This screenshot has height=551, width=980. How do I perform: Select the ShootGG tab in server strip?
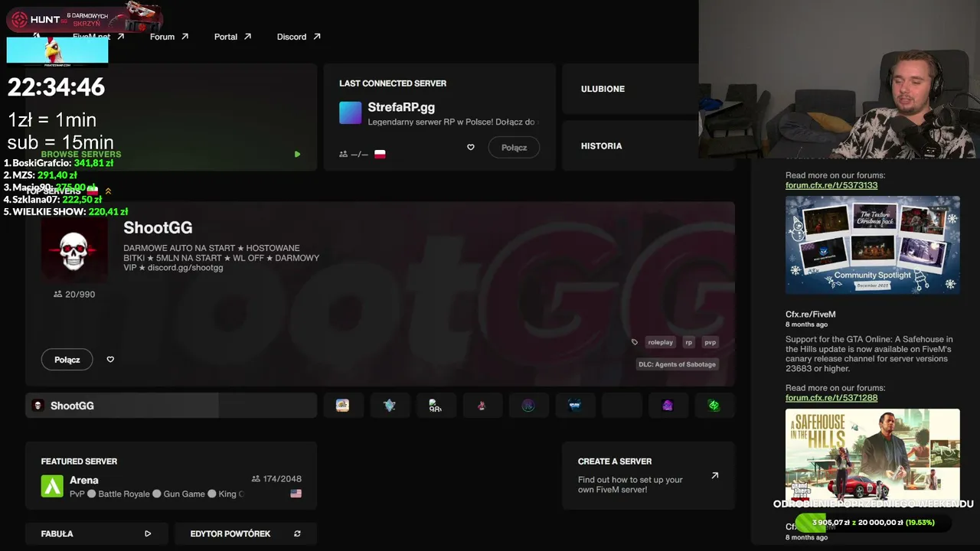click(x=171, y=406)
